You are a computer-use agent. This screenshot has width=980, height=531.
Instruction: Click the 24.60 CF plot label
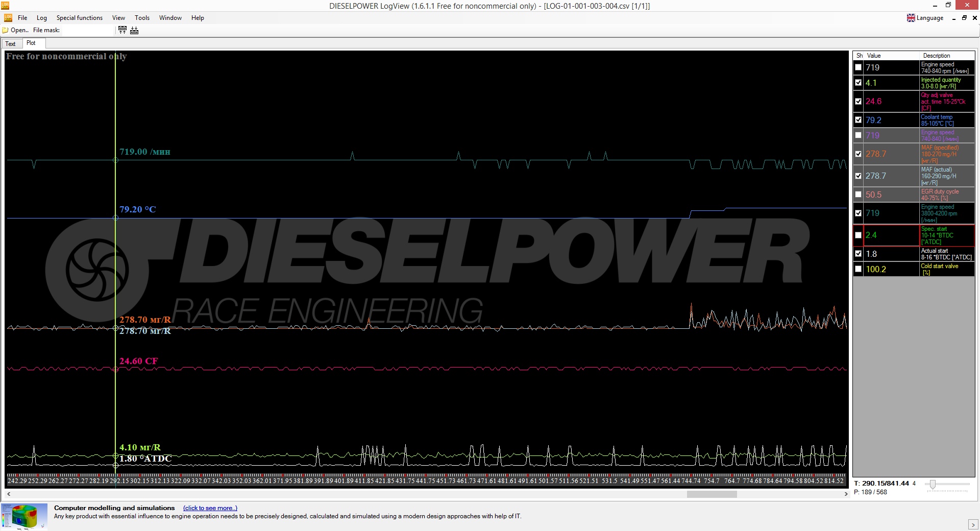[x=139, y=361]
